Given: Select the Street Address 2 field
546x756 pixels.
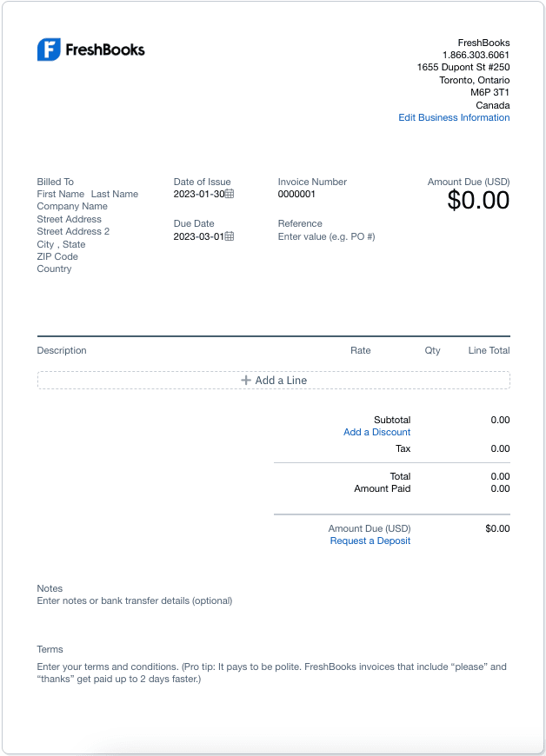Looking at the screenshot, I should (73, 231).
